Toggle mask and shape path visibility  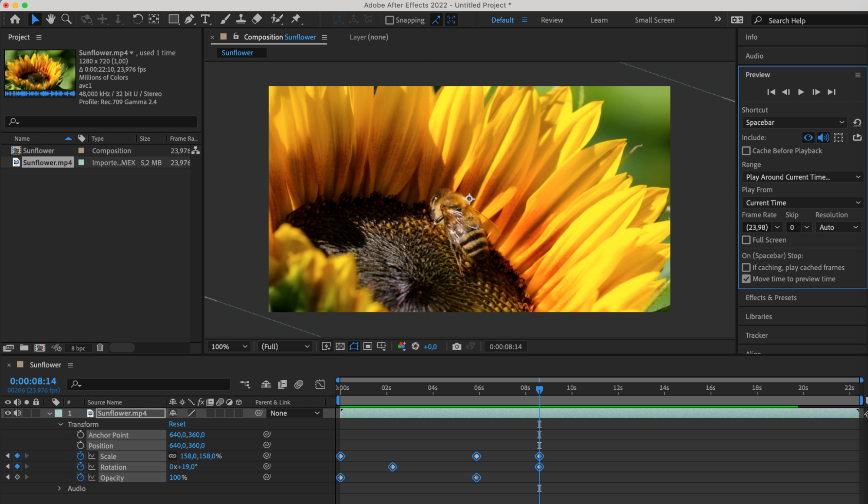[354, 346]
